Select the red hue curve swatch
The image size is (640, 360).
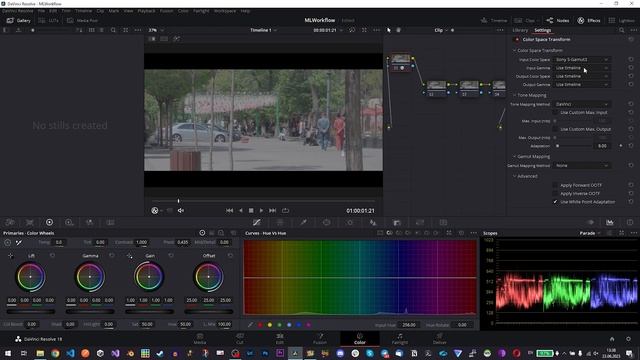[x=260, y=325]
